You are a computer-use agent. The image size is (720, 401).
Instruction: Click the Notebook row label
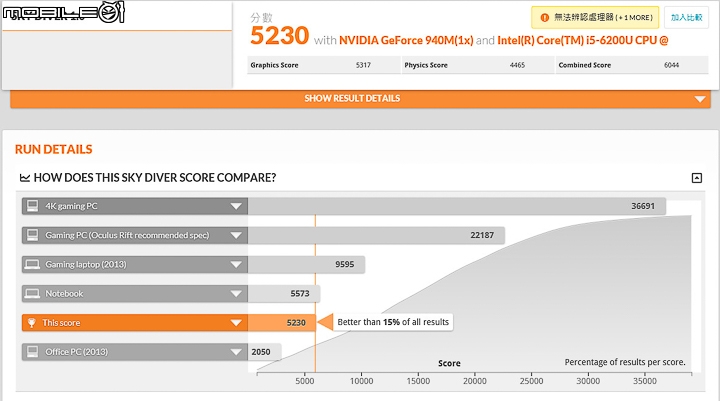64,294
